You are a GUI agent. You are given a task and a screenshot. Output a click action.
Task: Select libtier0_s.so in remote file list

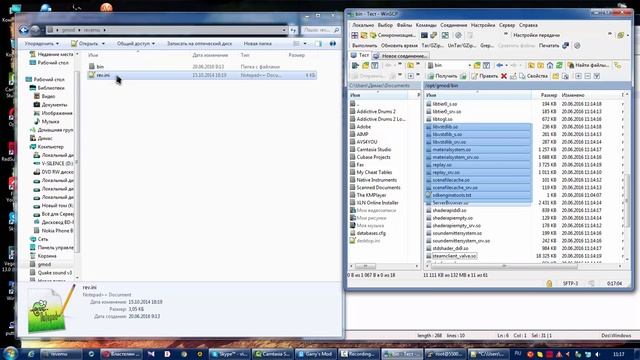click(445, 104)
